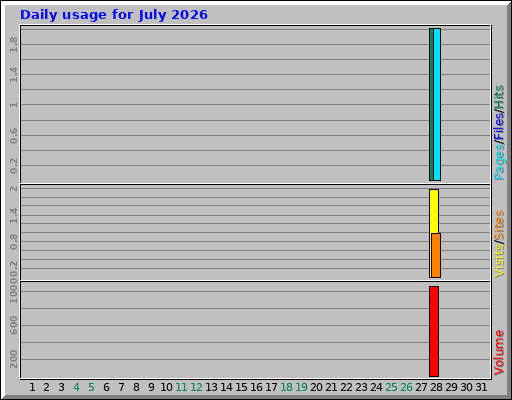Click green day label 11 on the x-axis
The width and height of the screenshot is (512, 400).
(x=181, y=387)
